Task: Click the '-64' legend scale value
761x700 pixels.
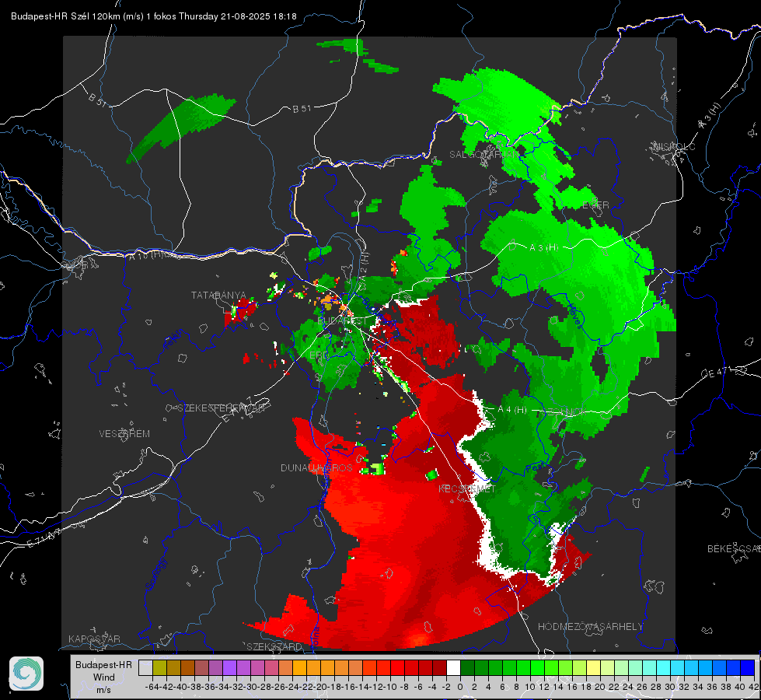Action: [152, 687]
